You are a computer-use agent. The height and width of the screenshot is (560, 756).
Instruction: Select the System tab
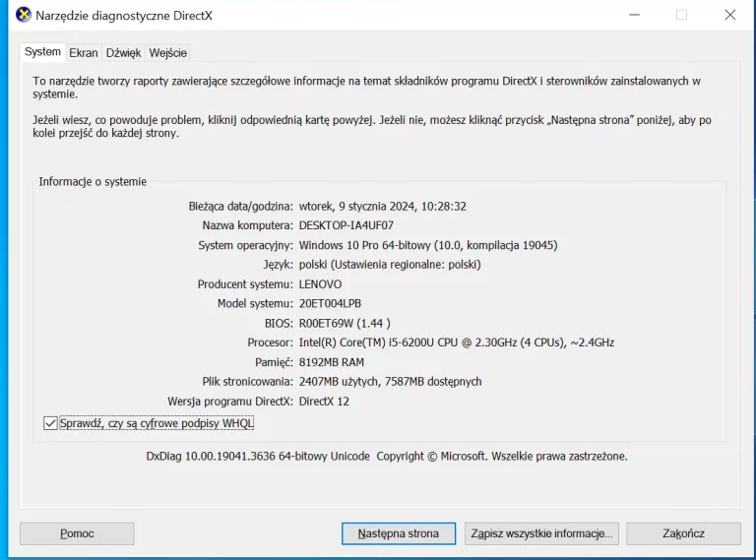(42, 52)
